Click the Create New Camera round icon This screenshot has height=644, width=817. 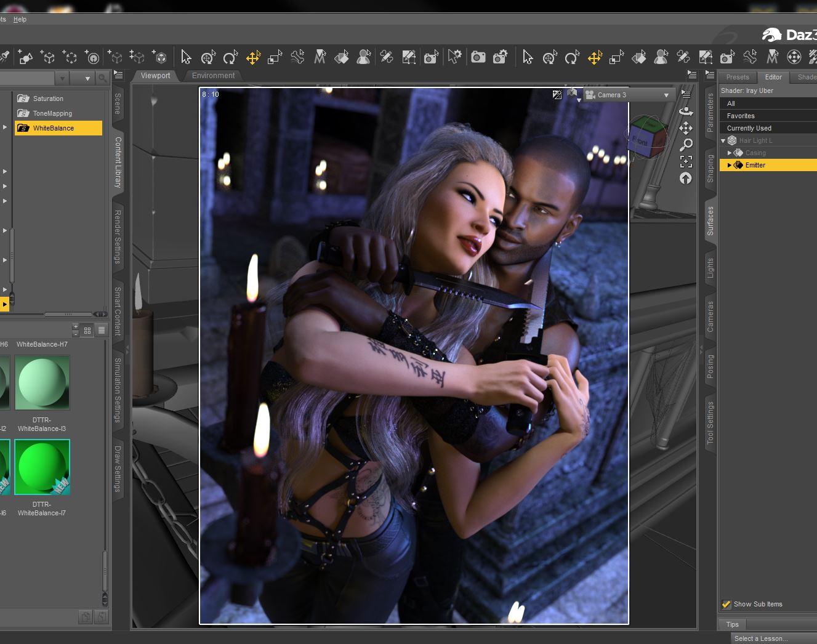click(x=92, y=57)
